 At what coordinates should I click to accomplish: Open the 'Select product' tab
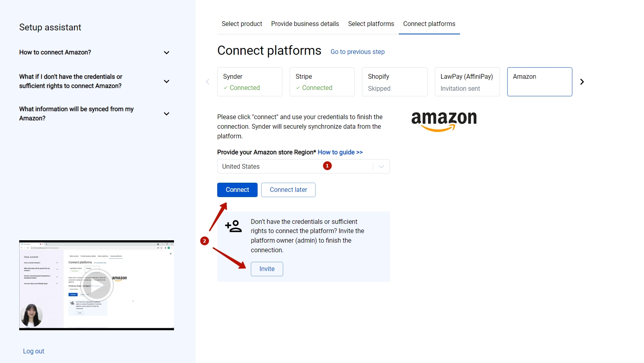[242, 24]
